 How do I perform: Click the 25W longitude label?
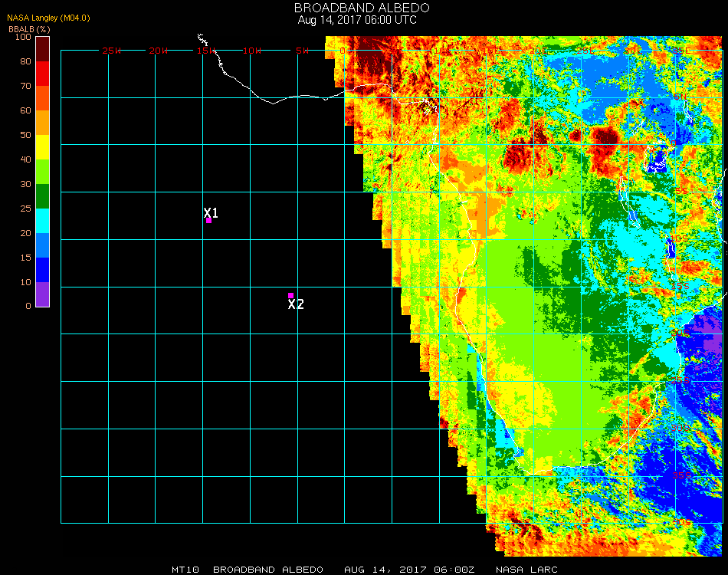coord(112,51)
